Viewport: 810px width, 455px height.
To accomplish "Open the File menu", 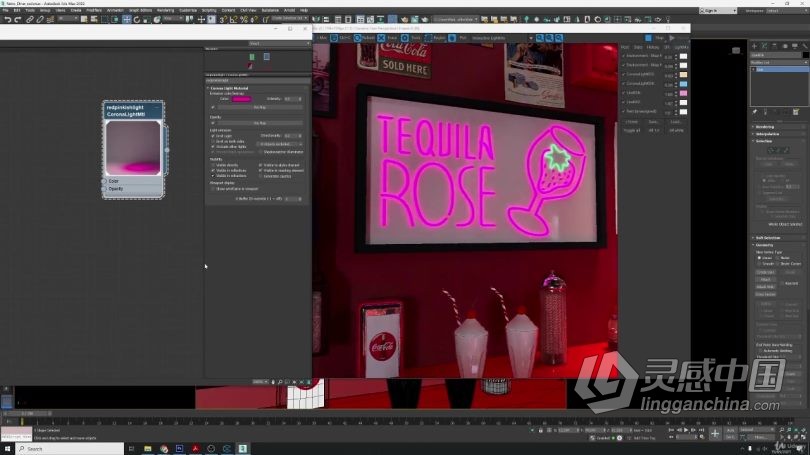I will coord(6,10).
